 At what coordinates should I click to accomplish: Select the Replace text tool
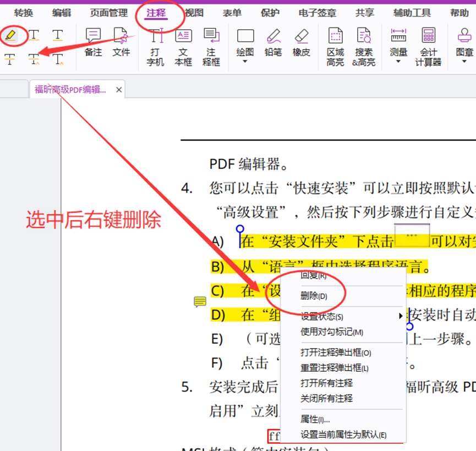point(34,59)
